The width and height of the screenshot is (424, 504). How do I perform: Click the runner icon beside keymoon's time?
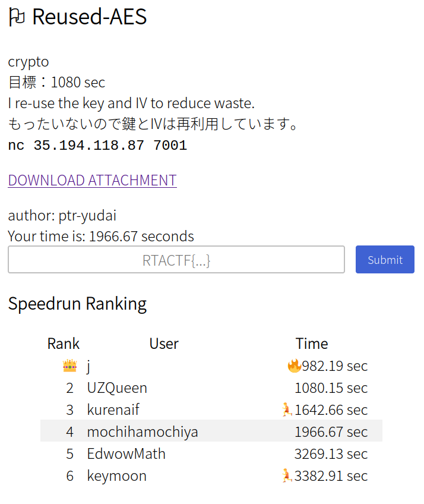click(x=286, y=475)
